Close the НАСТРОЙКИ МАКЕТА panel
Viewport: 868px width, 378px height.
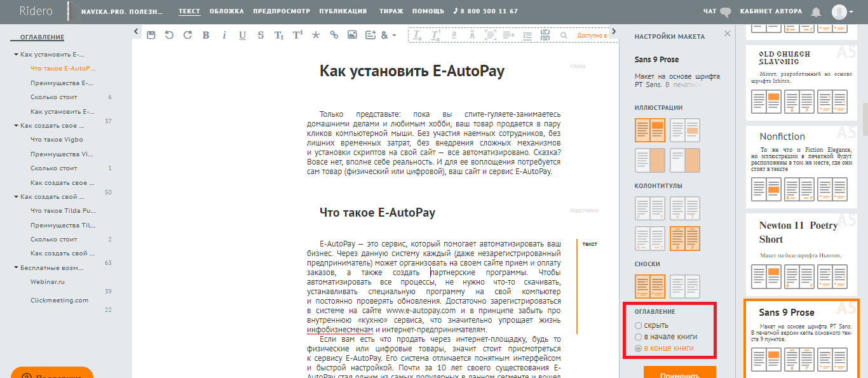(727, 36)
